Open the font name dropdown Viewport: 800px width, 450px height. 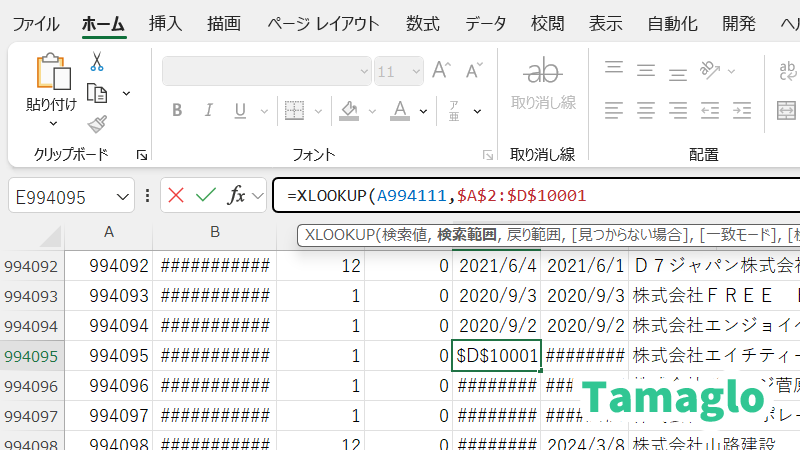pyautogui.click(x=364, y=71)
